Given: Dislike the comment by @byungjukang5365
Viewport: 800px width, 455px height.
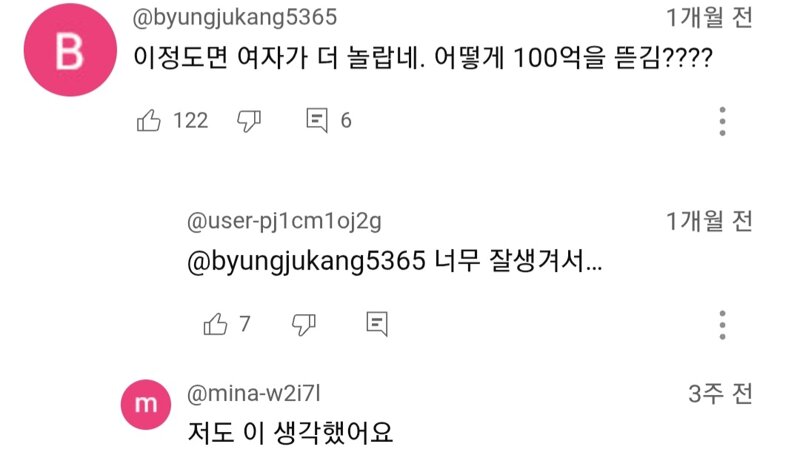Looking at the screenshot, I should [x=249, y=121].
